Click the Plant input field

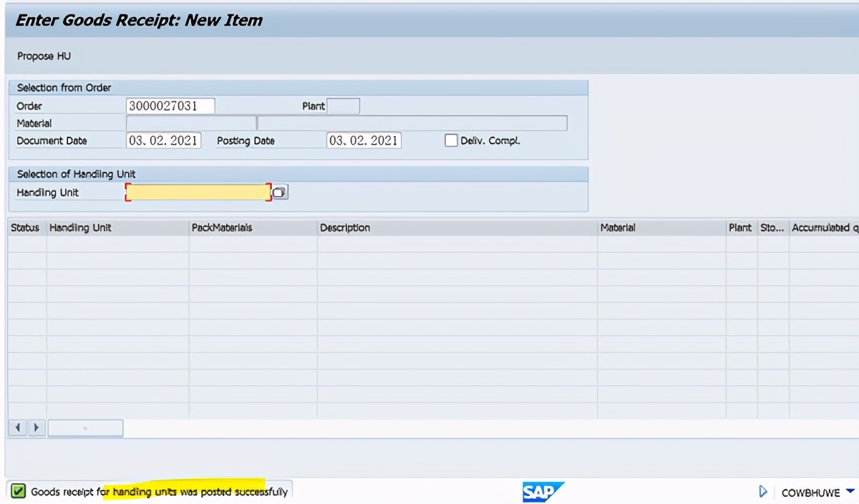tap(343, 106)
